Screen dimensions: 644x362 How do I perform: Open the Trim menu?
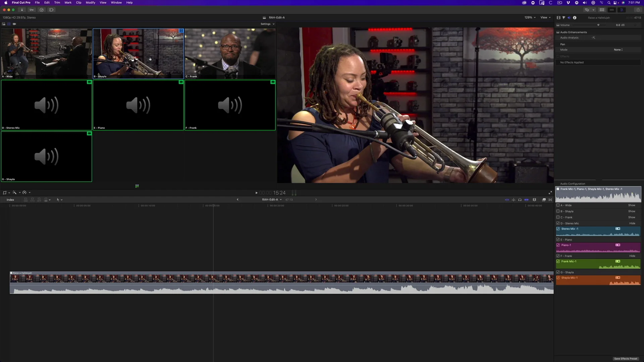point(57,3)
